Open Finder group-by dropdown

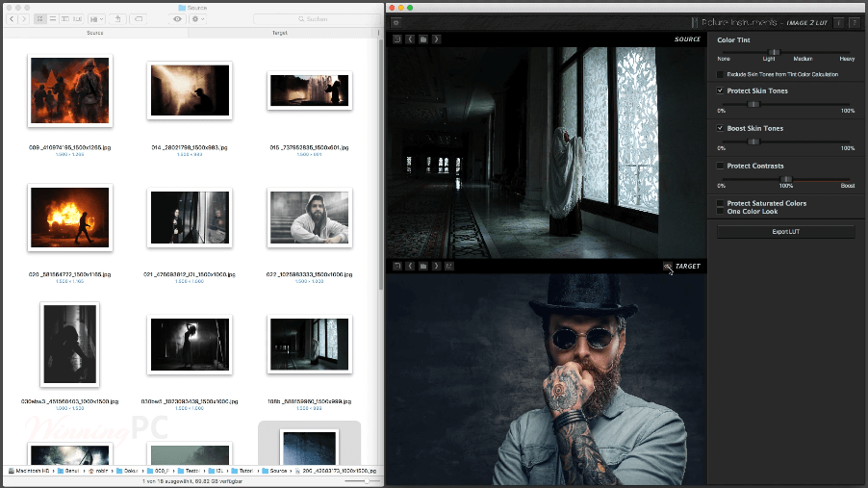[96, 19]
